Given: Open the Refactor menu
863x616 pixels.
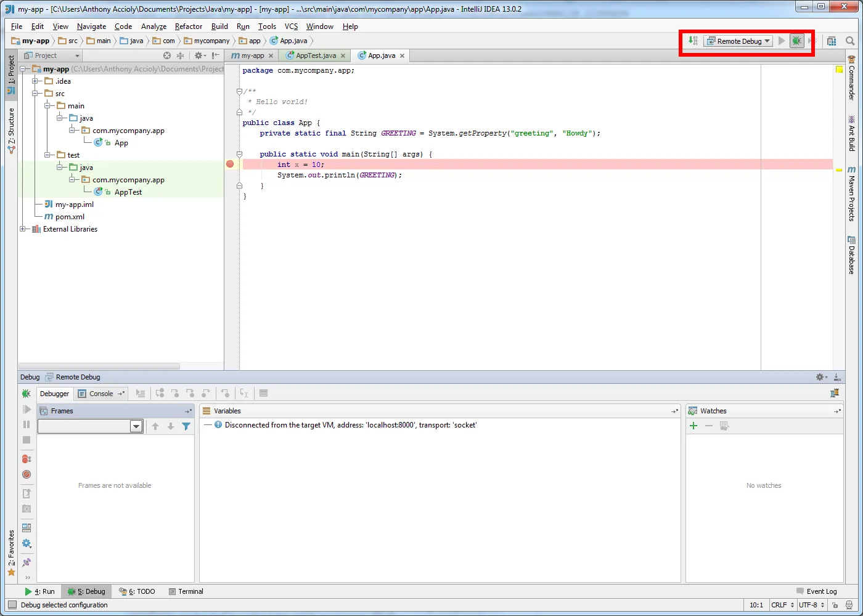Looking at the screenshot, I should tap(188, 26).
